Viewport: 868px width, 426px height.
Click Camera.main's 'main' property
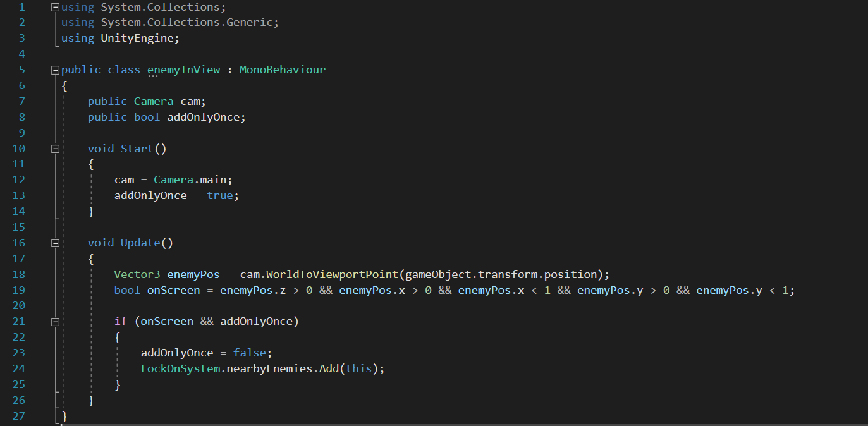pyautogui.click(x=216, y=180)
